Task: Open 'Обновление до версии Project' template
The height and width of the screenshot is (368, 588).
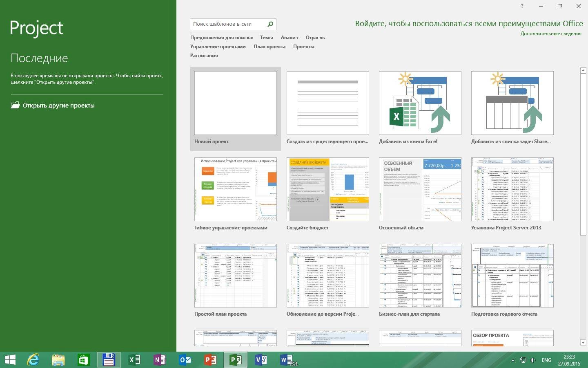Action: pyautogui.click(x=327, y=281)
